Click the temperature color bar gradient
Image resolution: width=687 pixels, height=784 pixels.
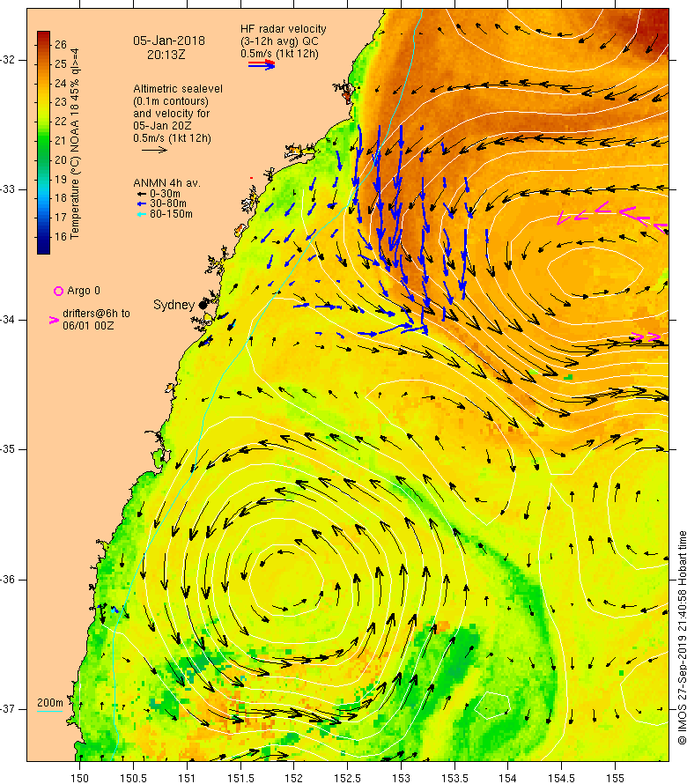(x=43, y=143)
